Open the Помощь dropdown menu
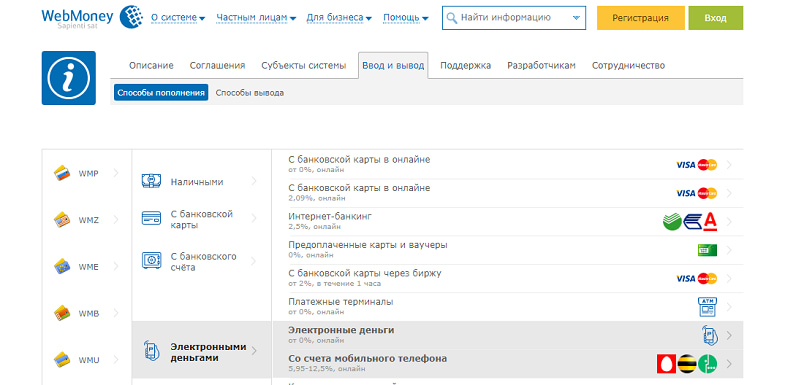 tap(406, 18)
